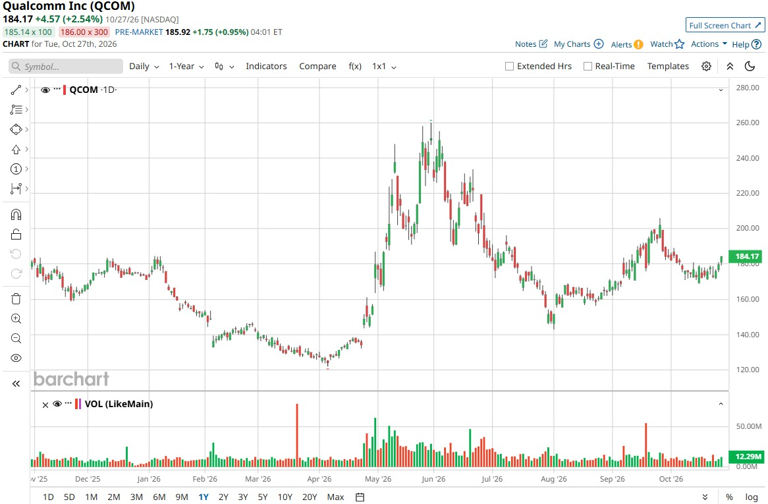Collapse the drawing tools sidebar
The height and width of the screenshot is (504, 768).
coord(16,384)
